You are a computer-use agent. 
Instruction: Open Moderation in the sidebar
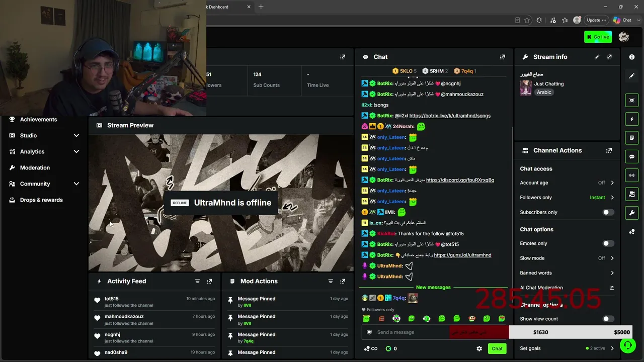pyautogui.click(x=35, y=168)
